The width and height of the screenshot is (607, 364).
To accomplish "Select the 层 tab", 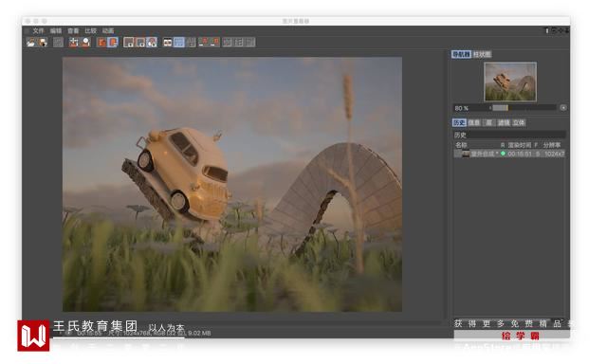I will (489, 122).
